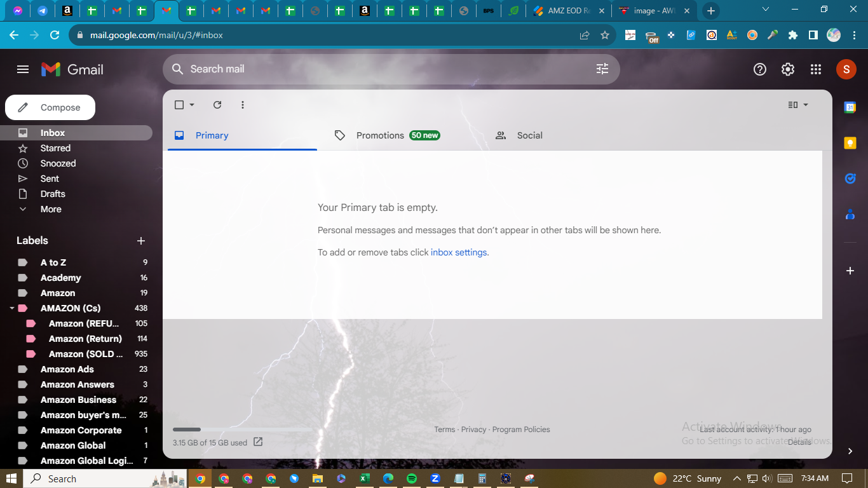Screen dimensions: 868x488
Task: Reload the browser page
Action: point(55,35)
